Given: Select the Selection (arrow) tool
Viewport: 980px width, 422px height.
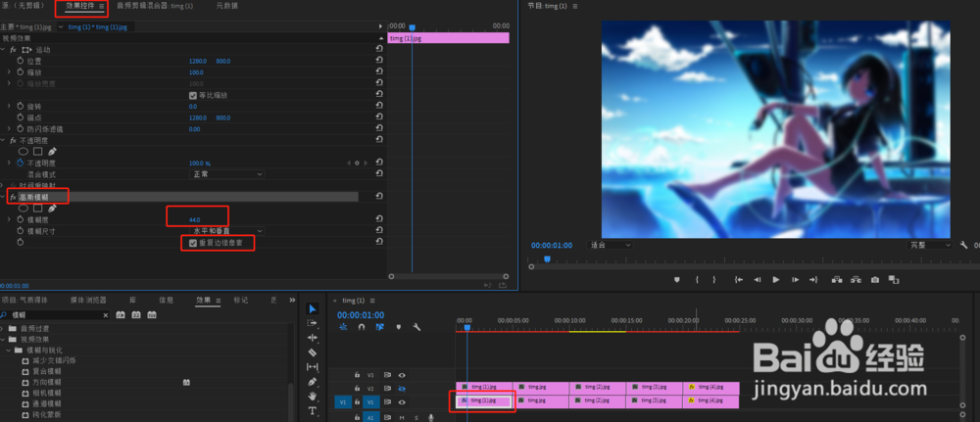Looking at the screenshot, I should click(314, 309).
